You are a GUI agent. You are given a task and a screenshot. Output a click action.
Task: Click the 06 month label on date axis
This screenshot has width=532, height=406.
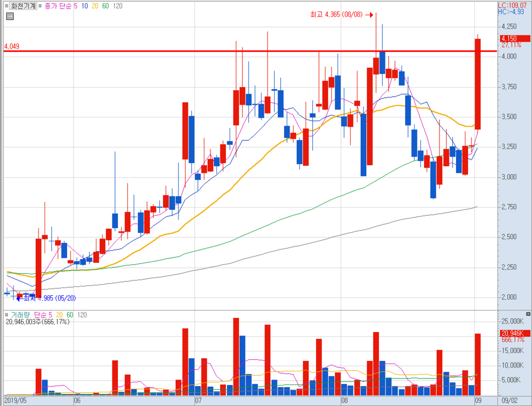click(77, 400)
